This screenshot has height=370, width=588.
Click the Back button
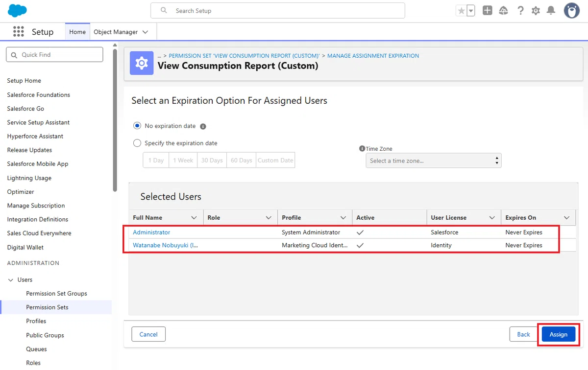click(x=523, y=334)
